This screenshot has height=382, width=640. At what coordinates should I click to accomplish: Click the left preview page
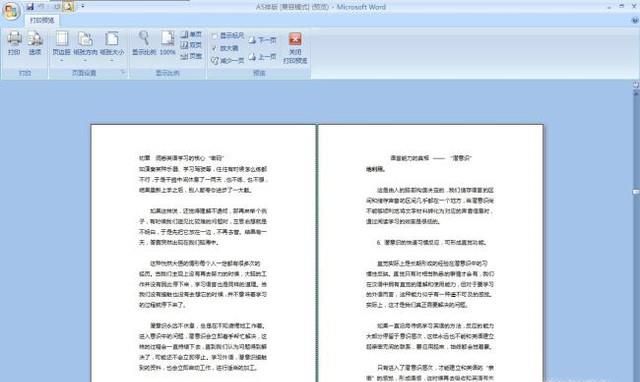(x=203, y=253)
